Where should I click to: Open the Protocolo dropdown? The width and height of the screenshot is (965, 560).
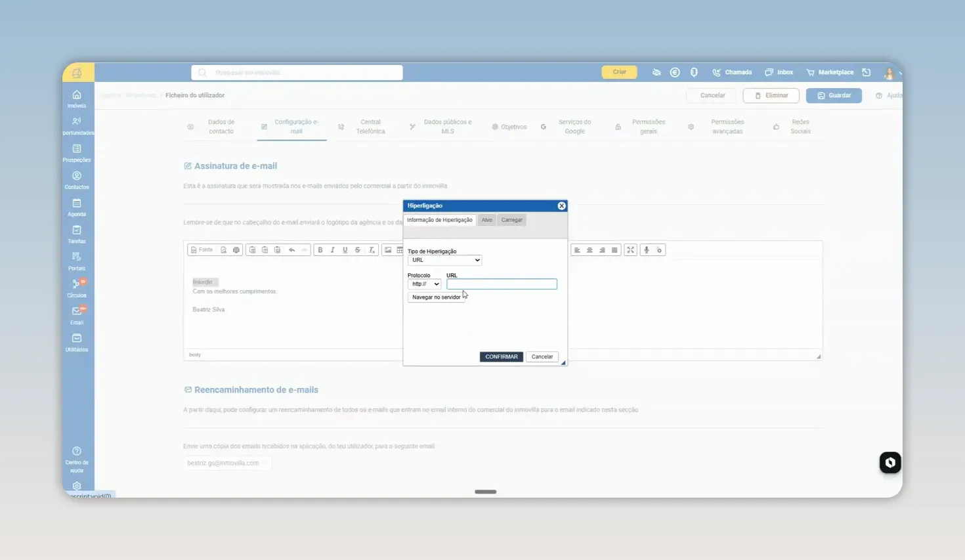424,284
